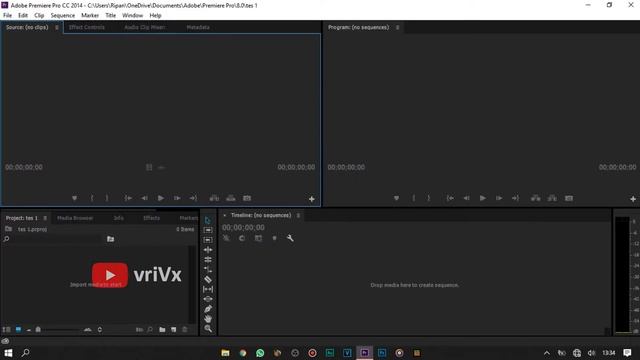The image size is (640, 360).
Task: Open the Sequence menu
Action: point(62,15)
